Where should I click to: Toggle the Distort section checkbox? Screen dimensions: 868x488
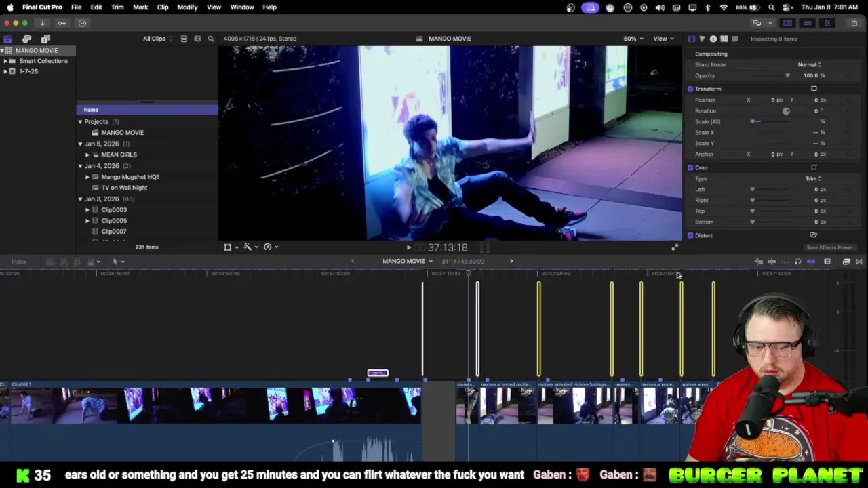point(690,235)
